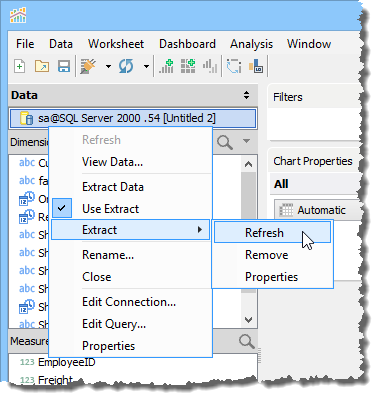379x400 pixels.
Task: Click the Connect to Data plug icon
Action: (88, 66)
